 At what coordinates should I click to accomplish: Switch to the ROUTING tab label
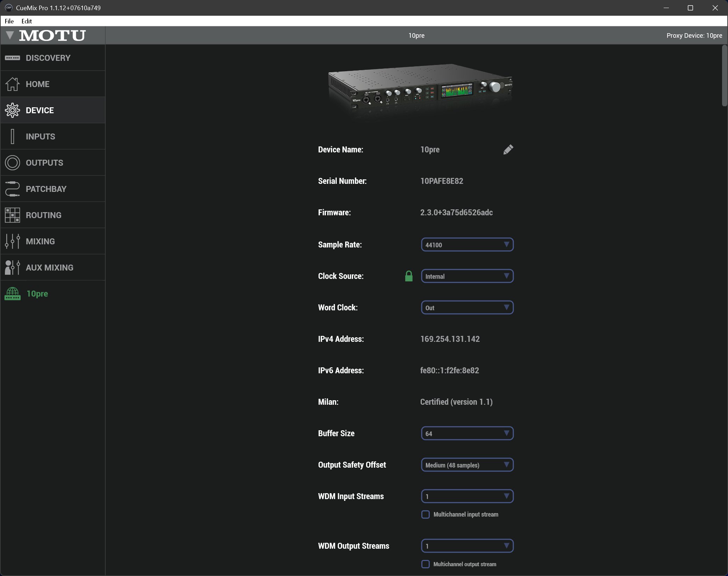click(x=44, y=215)
